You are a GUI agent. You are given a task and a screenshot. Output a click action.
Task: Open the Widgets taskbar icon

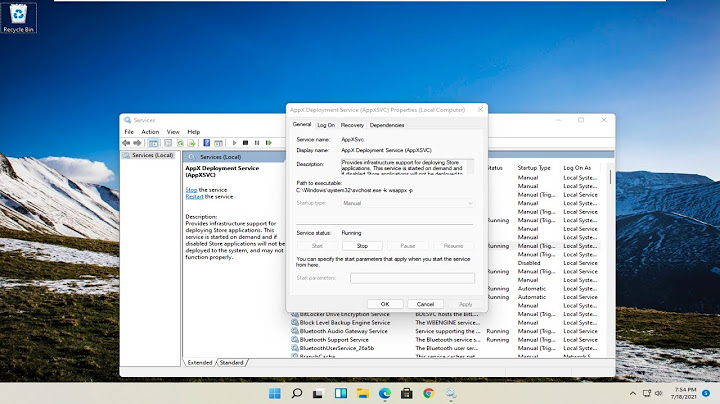[x=341, y=393]
